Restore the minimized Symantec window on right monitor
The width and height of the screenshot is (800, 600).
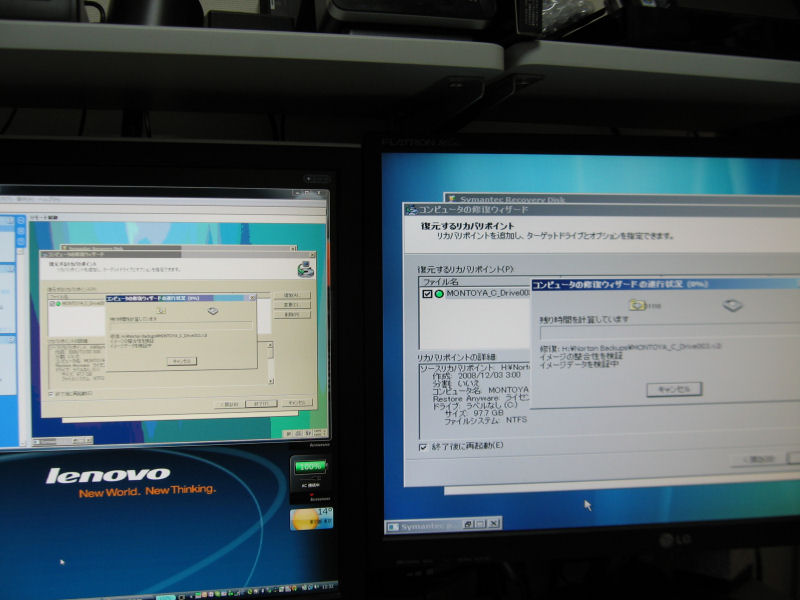click(x=468, y=524)
